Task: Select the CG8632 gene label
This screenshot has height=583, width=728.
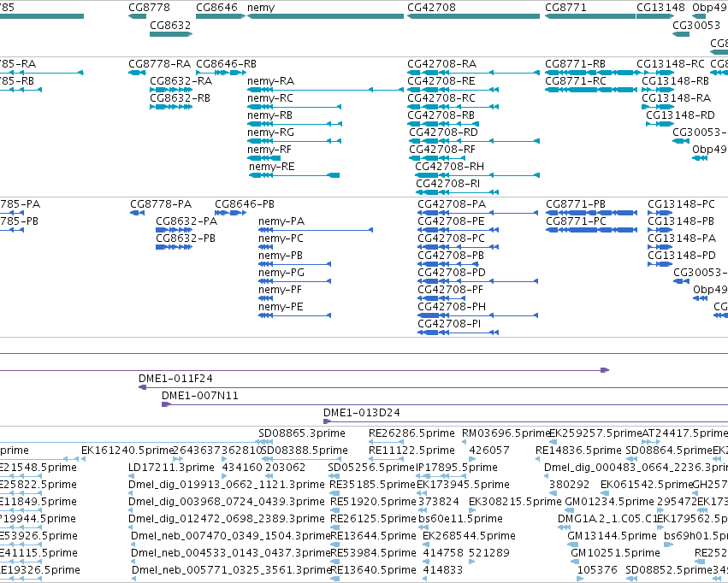Action: coord(170,25)
